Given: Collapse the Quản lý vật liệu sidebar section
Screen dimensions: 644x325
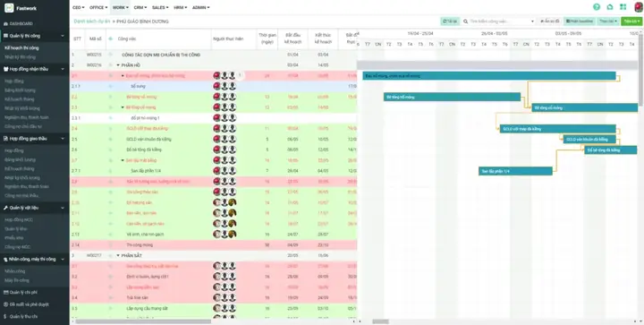Looking at the screenshot, I should [63, 208].
